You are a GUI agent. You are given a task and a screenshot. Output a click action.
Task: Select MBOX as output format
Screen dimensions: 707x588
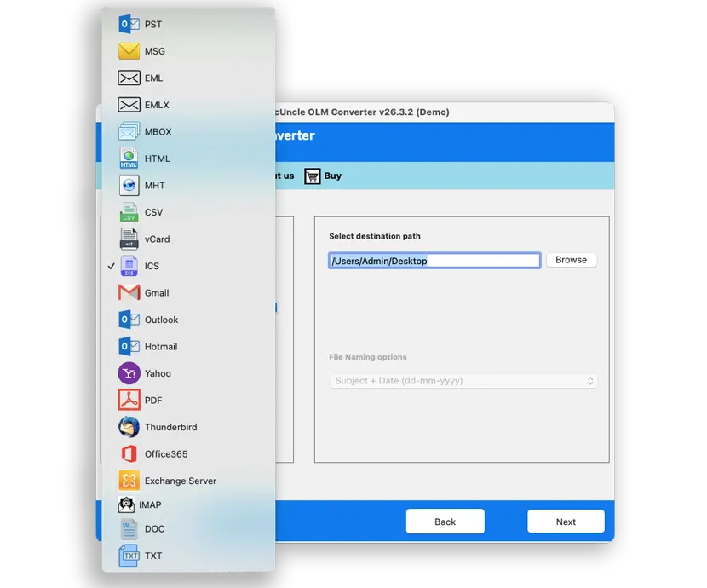pos(188,132)
